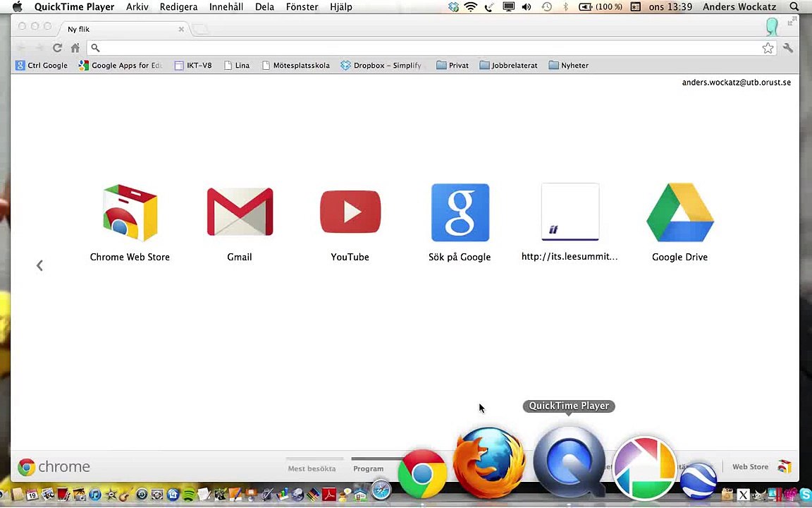Open the Hjälp menu
Viewport: 812px width, 508px height.
coord(340,7)
